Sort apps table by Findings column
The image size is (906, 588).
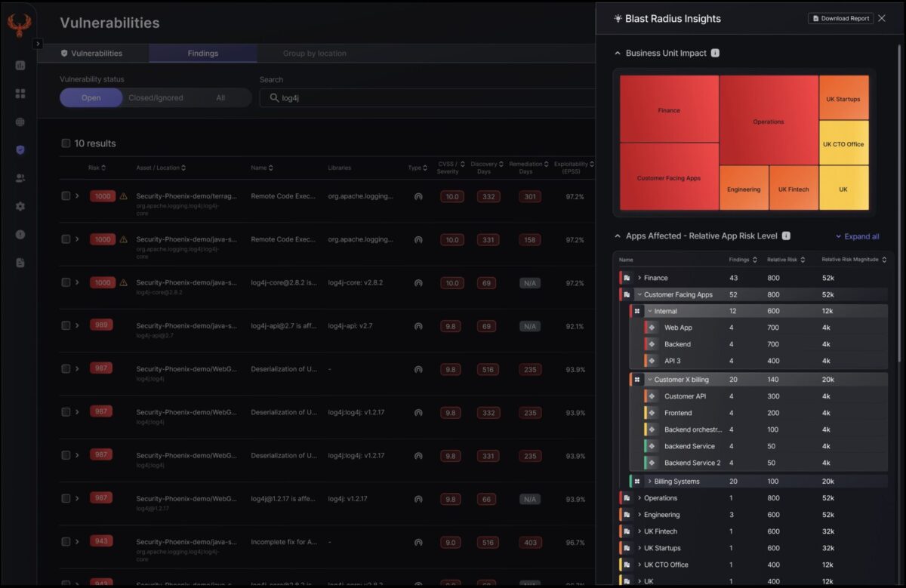[x=744, y=260]
